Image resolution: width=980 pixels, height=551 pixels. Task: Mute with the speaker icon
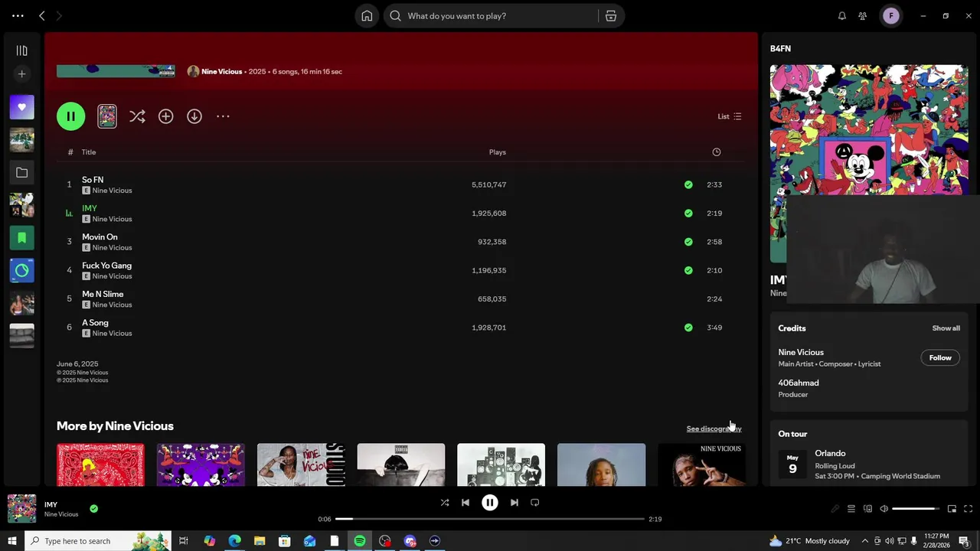pos(884,509)
